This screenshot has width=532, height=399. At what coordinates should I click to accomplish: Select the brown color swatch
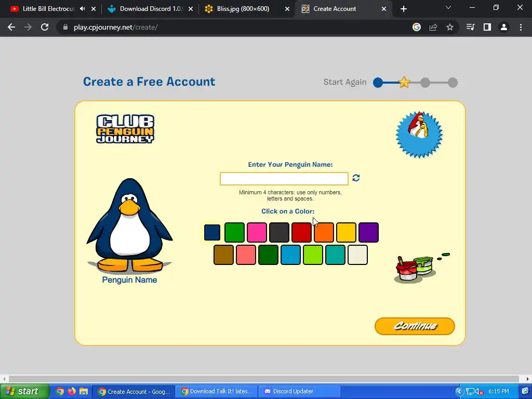click(223, 255)
